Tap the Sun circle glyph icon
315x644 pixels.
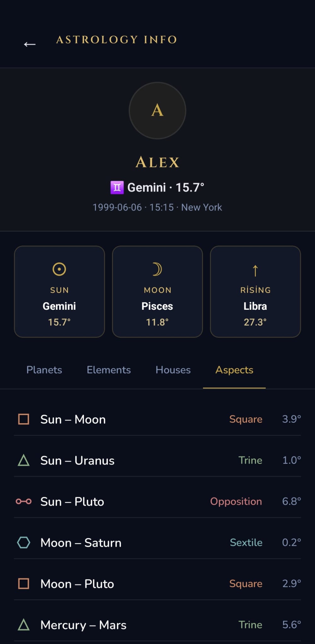pyautogui.click(x=59, y=269)
